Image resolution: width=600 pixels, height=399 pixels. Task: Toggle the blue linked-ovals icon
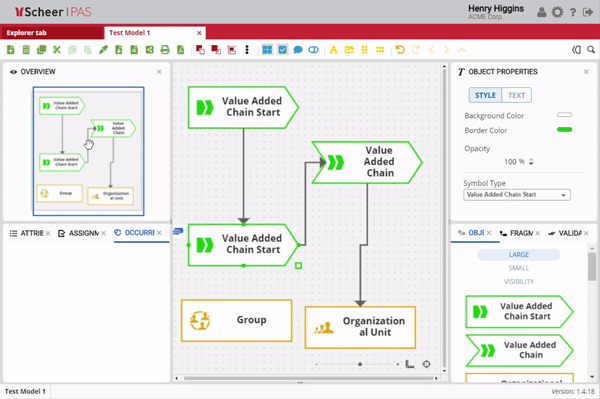click(313, 50)
